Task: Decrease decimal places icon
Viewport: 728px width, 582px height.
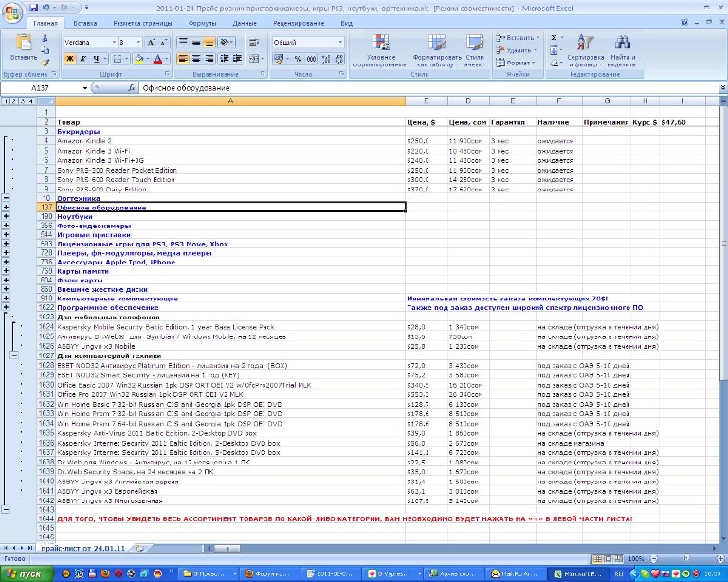Action: point(339,59)
